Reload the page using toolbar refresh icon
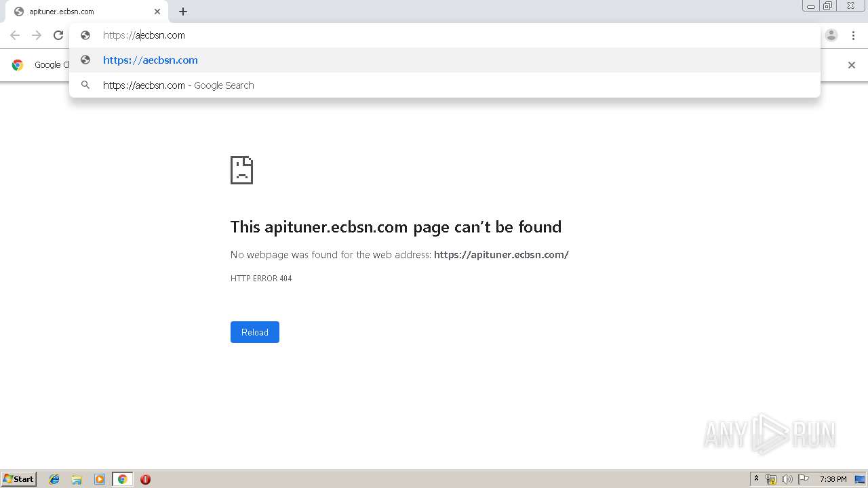 [x=58, y=35]
